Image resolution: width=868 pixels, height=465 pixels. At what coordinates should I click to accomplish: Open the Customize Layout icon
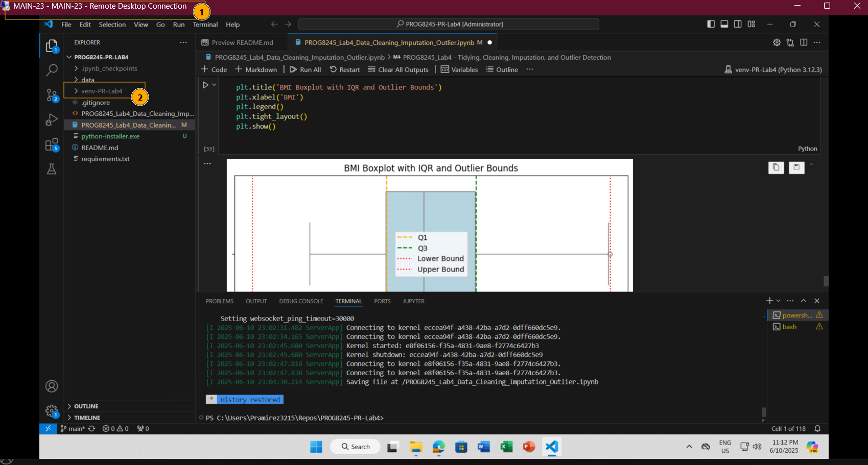(x=751, y=24)
